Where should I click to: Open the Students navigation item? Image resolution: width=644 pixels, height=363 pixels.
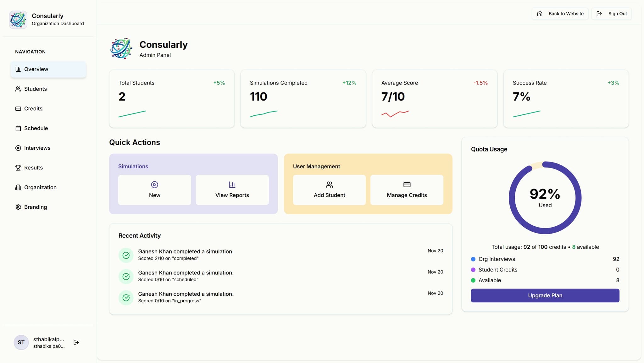(35, 89)
